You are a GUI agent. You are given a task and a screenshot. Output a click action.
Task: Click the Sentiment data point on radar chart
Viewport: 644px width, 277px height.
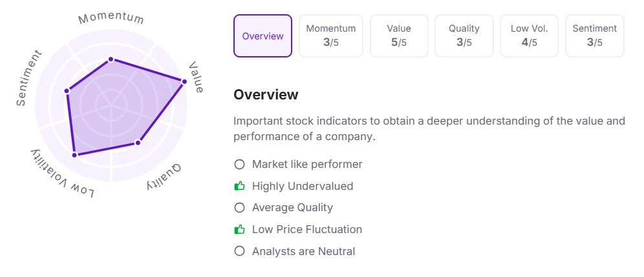[x=67, y=91]
